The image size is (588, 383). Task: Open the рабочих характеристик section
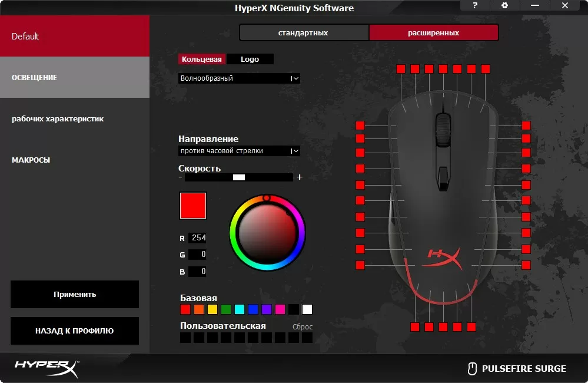pos(75,118)
